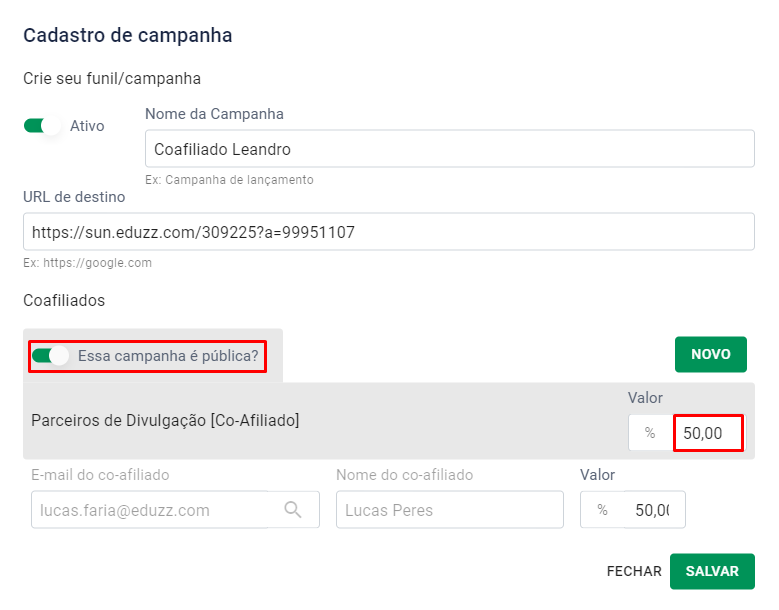Focus the Nome da Campanha text field

[449, 149]
